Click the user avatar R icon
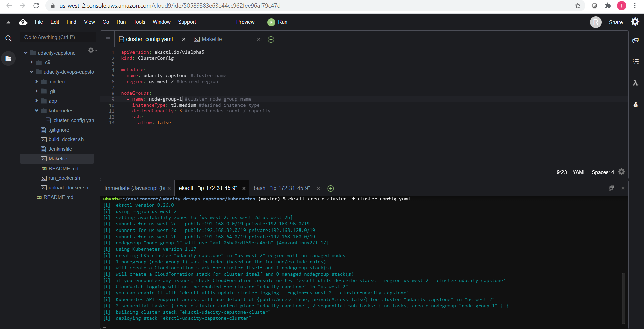 click(x=596, y=22)
